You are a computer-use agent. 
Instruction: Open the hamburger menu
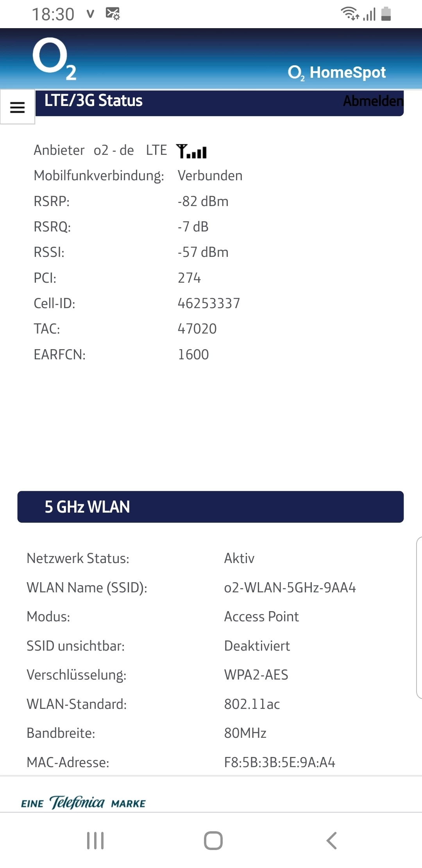coord(17,107)
